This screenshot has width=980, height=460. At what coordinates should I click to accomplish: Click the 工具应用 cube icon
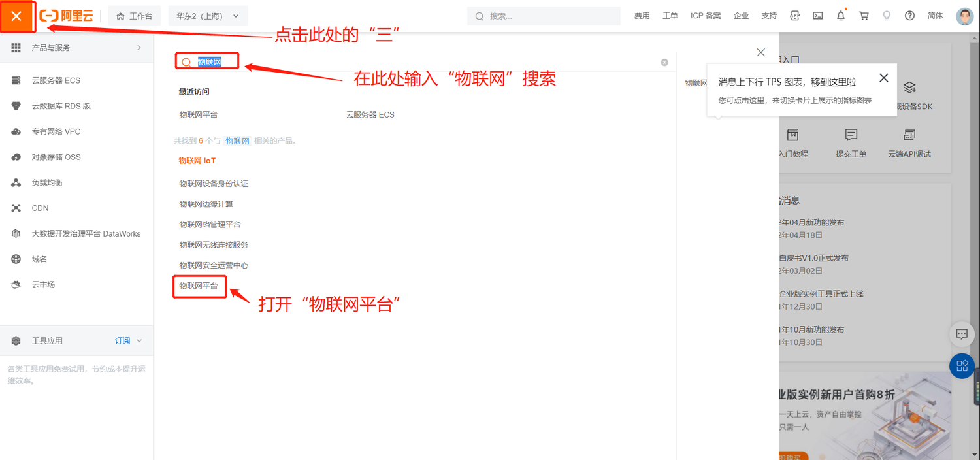tap(16, 341)
